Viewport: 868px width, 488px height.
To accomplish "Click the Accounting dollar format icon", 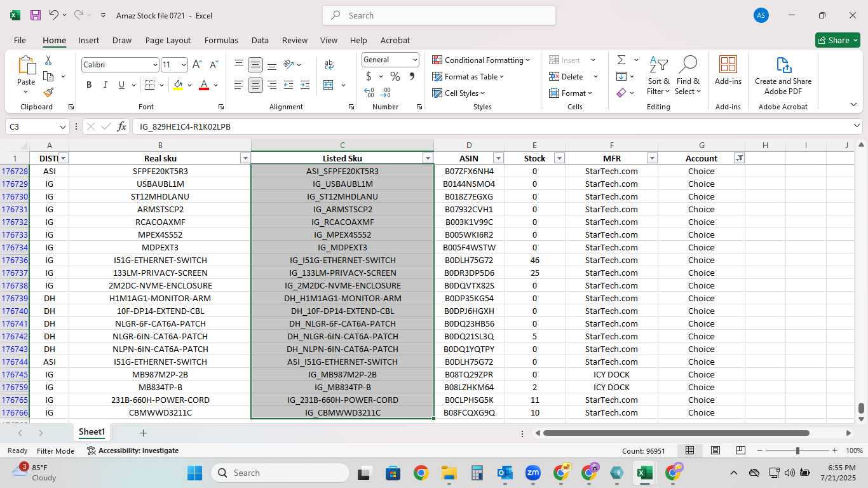I will pos(369,76).
